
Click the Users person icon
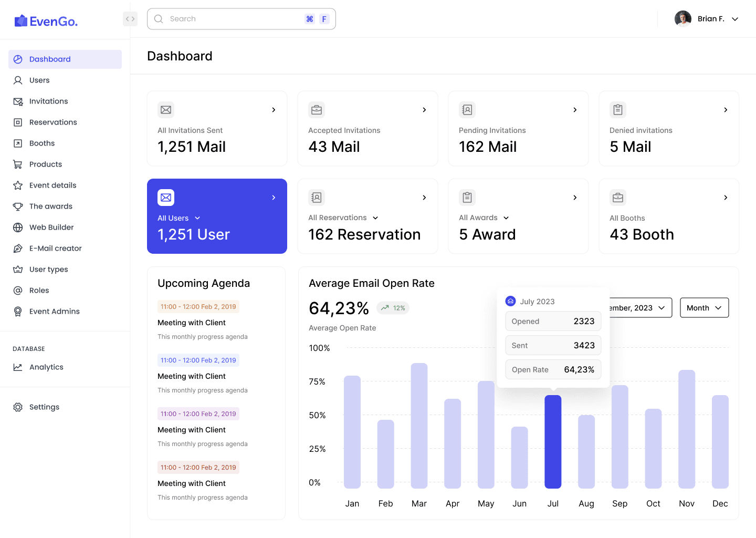(x=18, y=80)
